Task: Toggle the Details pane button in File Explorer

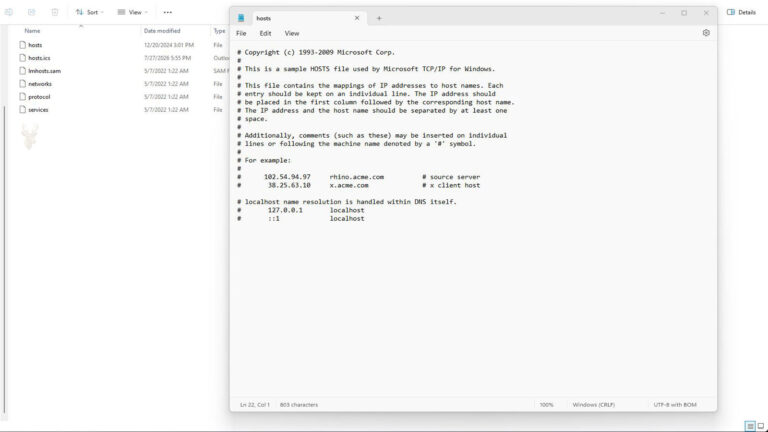Action: (x=741, y=12)
